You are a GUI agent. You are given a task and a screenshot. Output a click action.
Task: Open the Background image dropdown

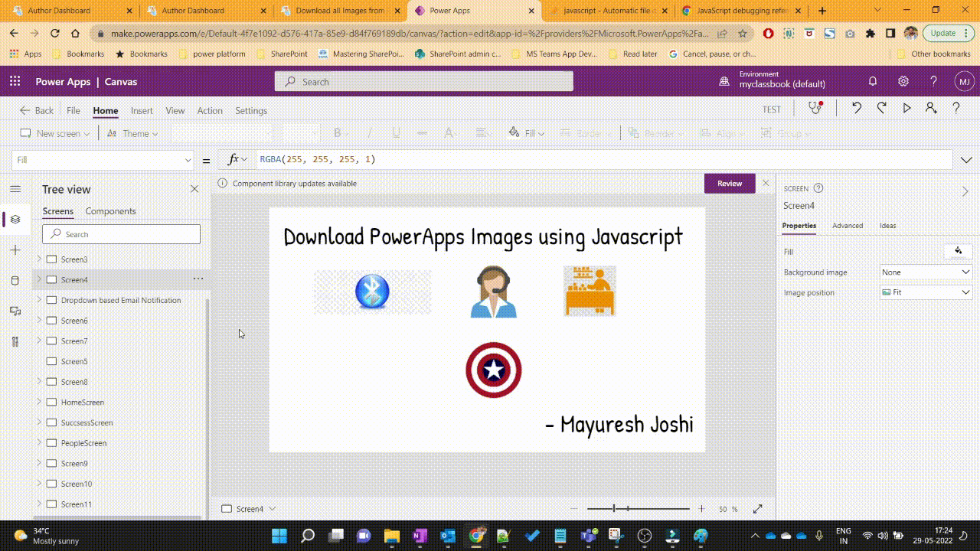pos(926,272)
